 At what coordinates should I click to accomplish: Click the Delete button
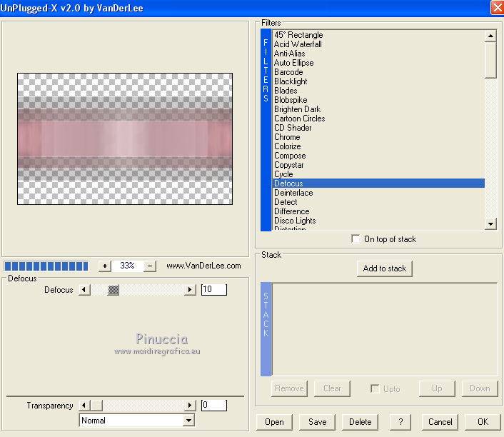(360, 422)
